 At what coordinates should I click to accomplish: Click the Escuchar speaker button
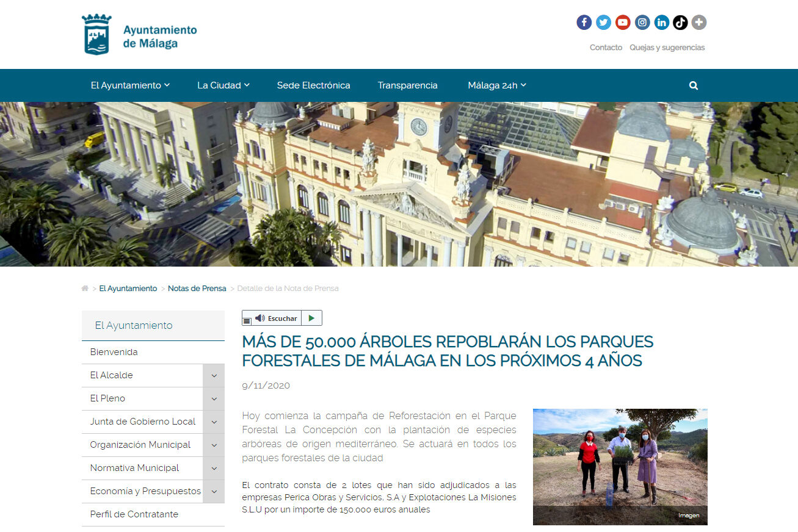point(276,318)
